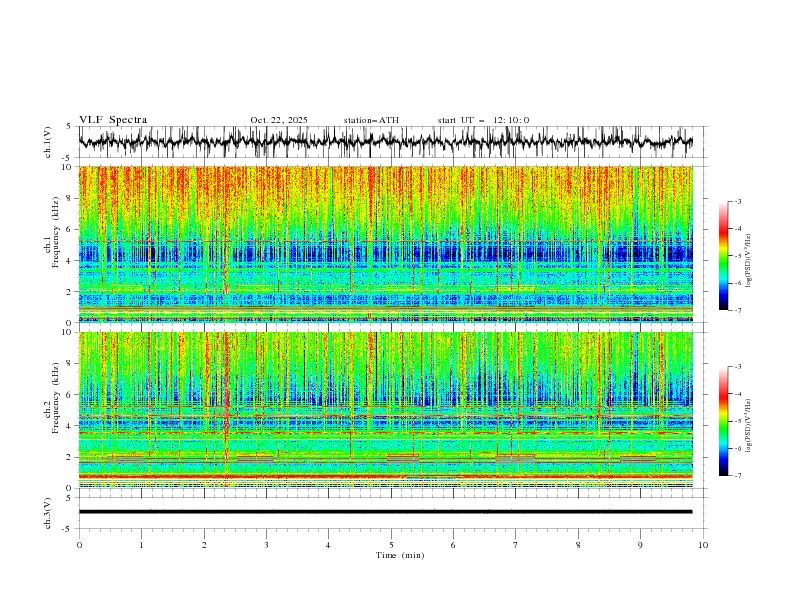This screenshot has width=792, height=612.
Task: Click the 'station=ATH' label
Action: pyautogui.click(x=371, y=120)
